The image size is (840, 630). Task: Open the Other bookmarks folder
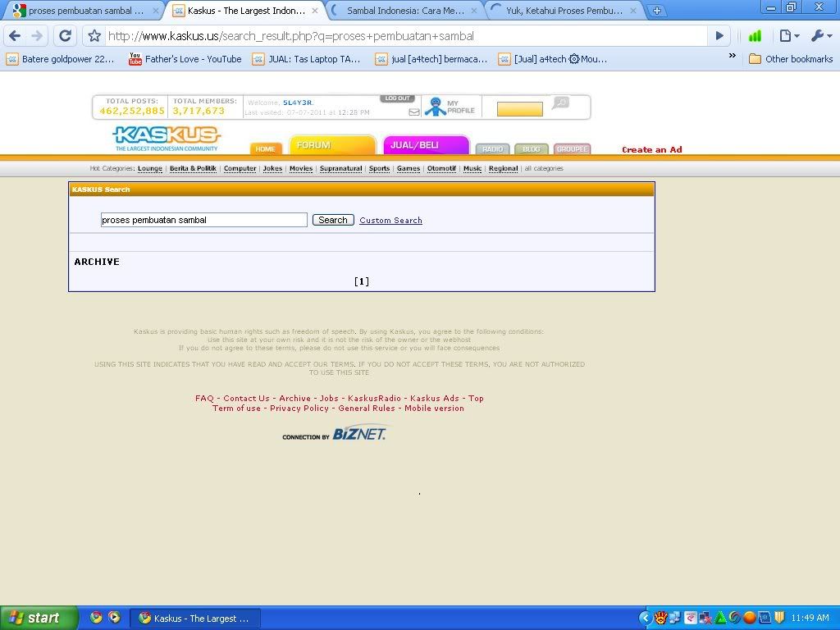(x=791, y=59)
